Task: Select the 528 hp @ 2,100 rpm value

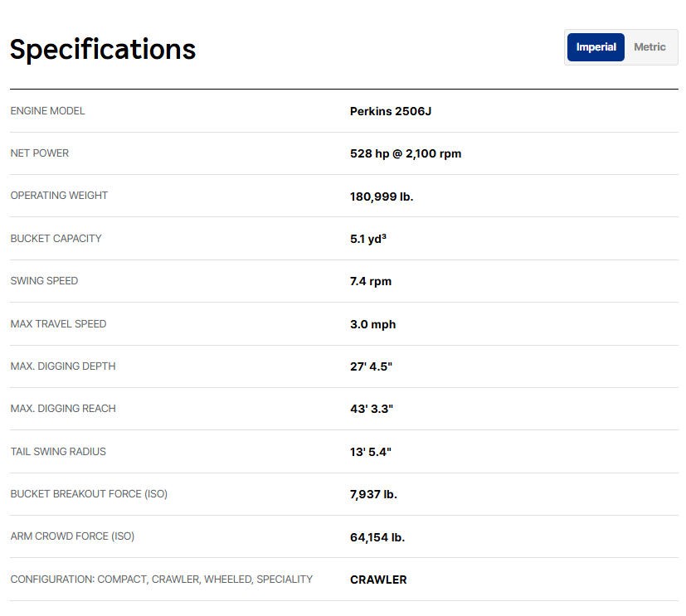Action: point(405,153)
